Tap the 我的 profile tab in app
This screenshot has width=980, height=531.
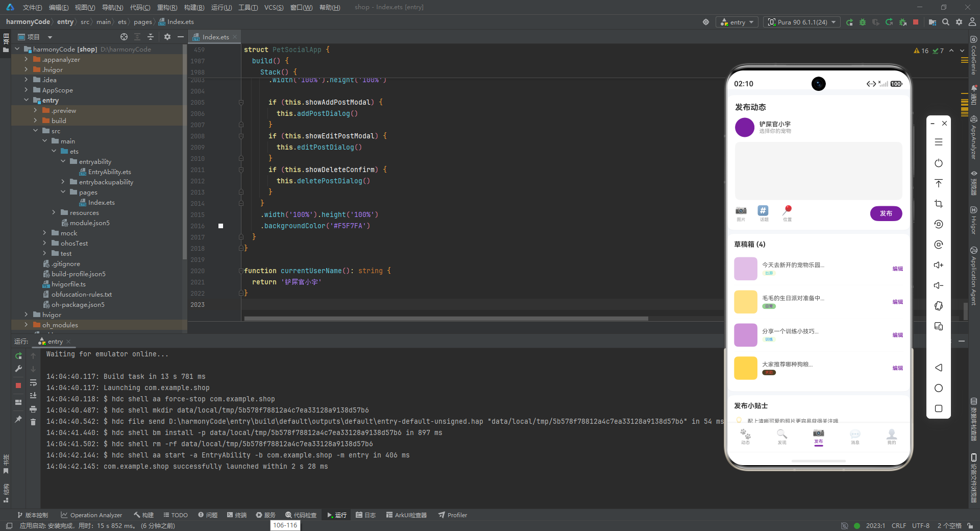point(891,437)
